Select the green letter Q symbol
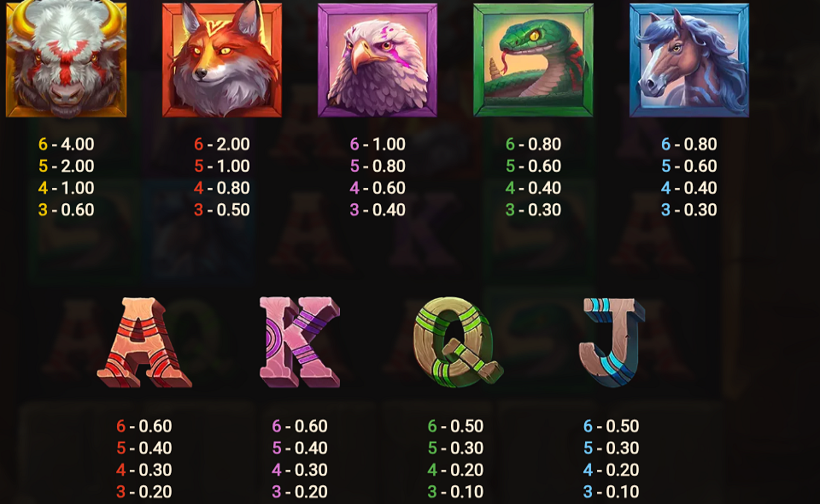Screen dimensions: 820x504 point(458,343)
